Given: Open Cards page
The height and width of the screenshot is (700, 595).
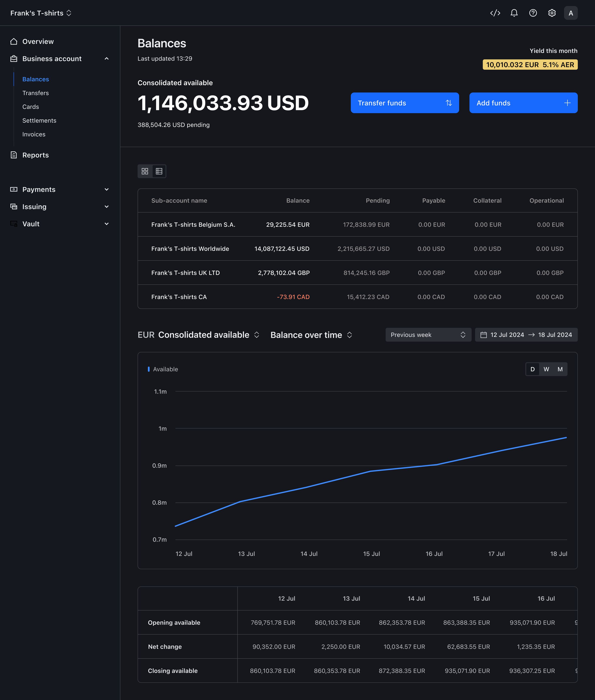Looking at the screenshot, I should (30, 107).
